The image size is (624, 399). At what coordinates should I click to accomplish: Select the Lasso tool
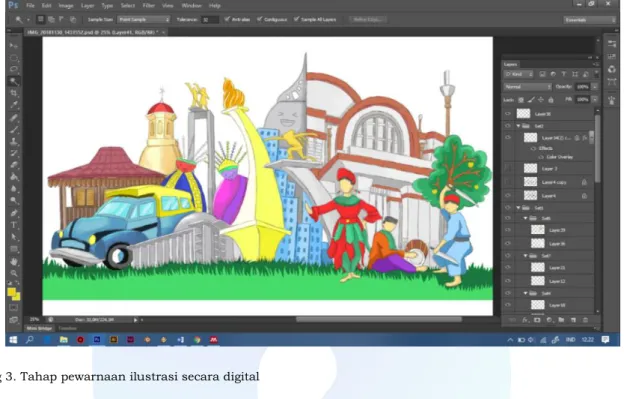[x=14, y=69]
